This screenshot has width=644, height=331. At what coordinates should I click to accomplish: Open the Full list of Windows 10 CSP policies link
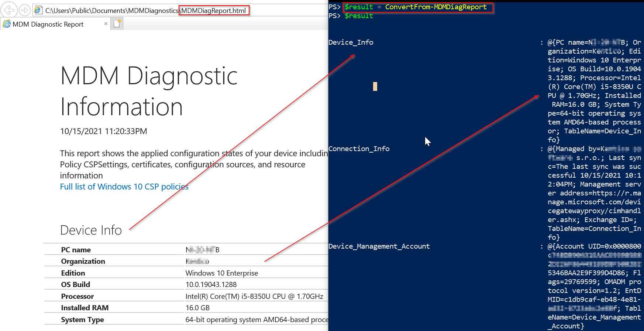click(124, 187)
